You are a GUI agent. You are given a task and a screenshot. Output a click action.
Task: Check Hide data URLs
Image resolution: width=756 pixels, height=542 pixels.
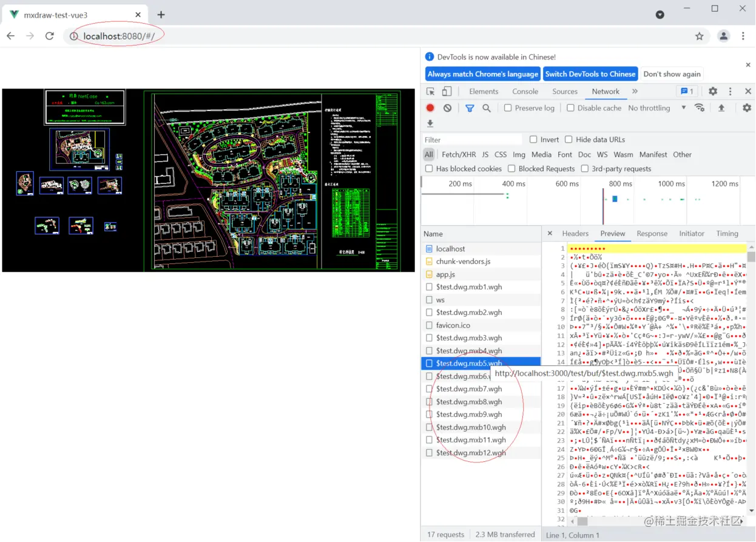click(569, 140)
